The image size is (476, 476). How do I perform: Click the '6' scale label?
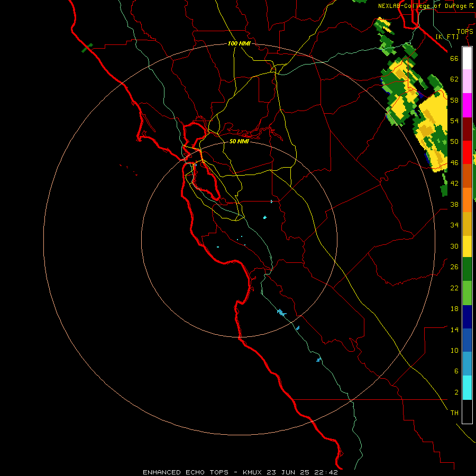[x=456, y=371]
